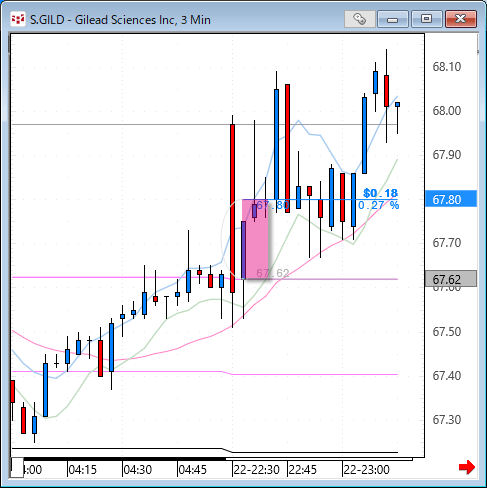Click the 68.00 price scale label
This screenshot has height=488, width=487.
click(x=446, y=111)
